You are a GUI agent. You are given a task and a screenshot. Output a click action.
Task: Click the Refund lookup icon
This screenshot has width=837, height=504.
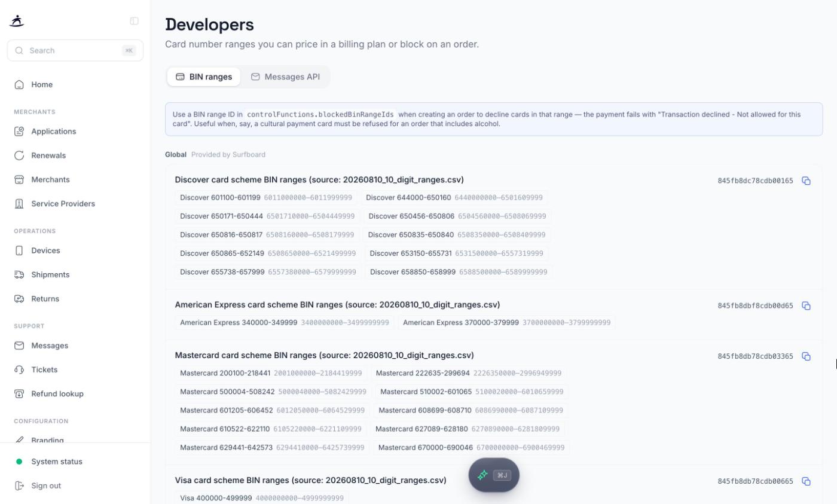tap(19, 394)
